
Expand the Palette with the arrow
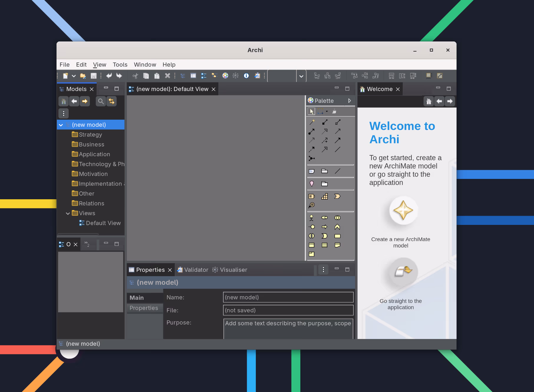[x=350, y=101]
